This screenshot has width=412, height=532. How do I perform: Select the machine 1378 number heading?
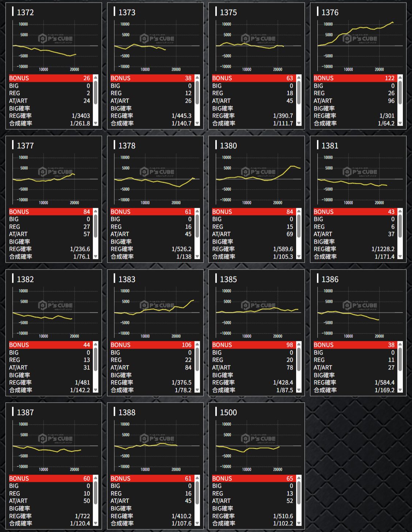coord(126,146)
